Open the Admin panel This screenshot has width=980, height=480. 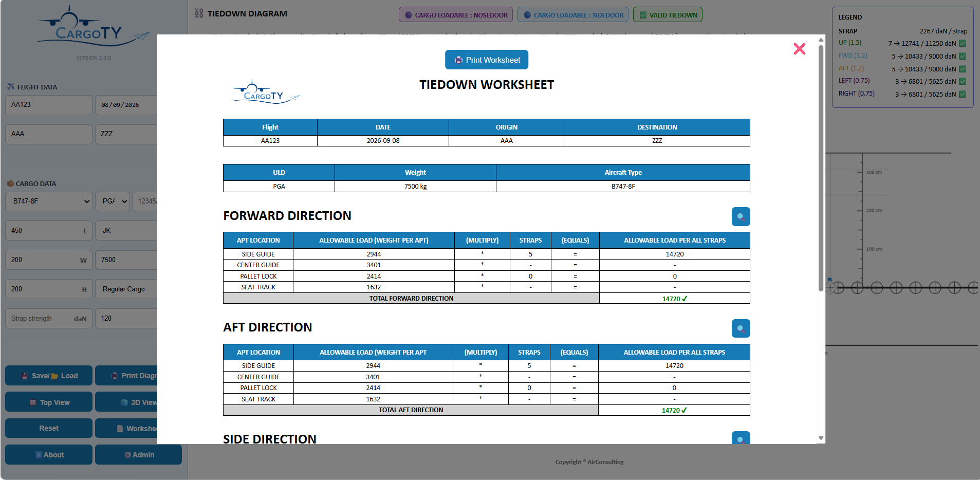139,455
